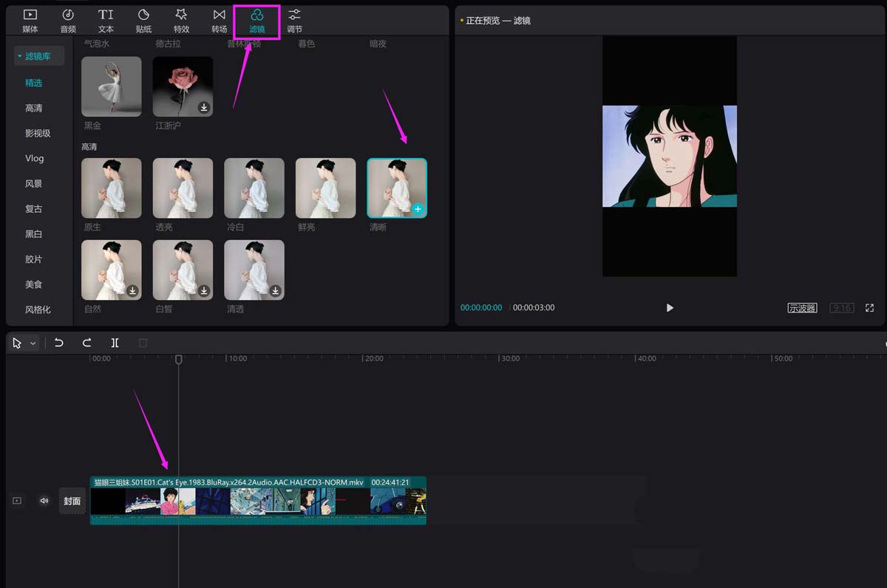Play the filter preview video
This screenshot has width=887, height=588.
coord(670,307)
